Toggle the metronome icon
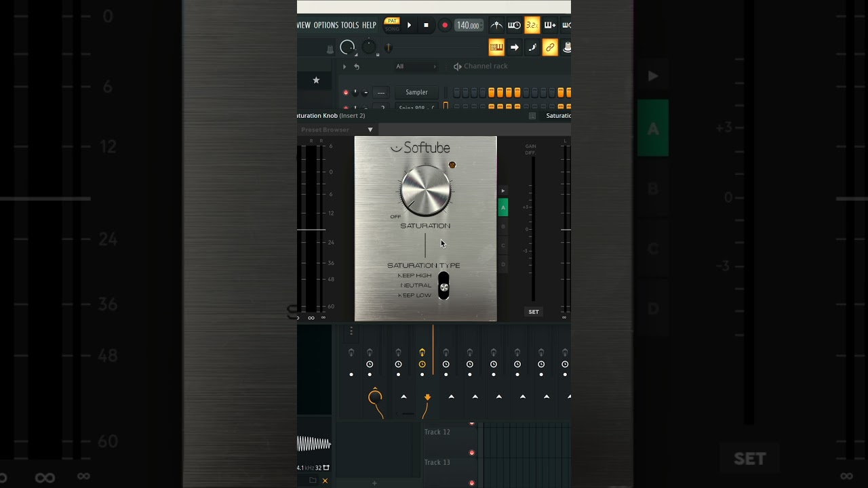The width and height of the screenshot is (868, 488). coord(497,25)
